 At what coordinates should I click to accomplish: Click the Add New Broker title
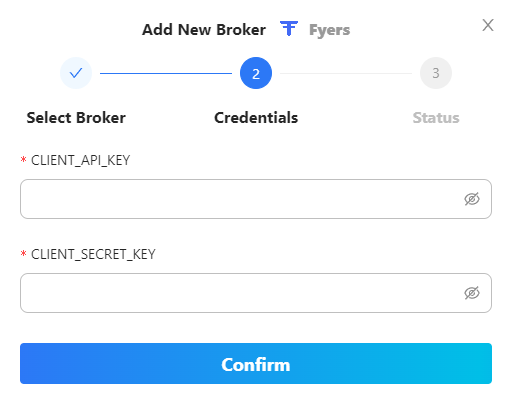click(204, 30)
